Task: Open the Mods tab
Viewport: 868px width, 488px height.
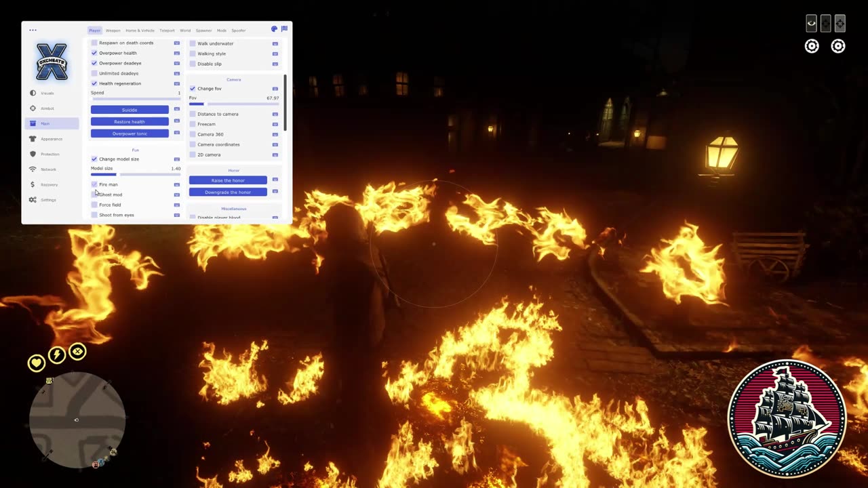Action: click(x=221, y=30)
